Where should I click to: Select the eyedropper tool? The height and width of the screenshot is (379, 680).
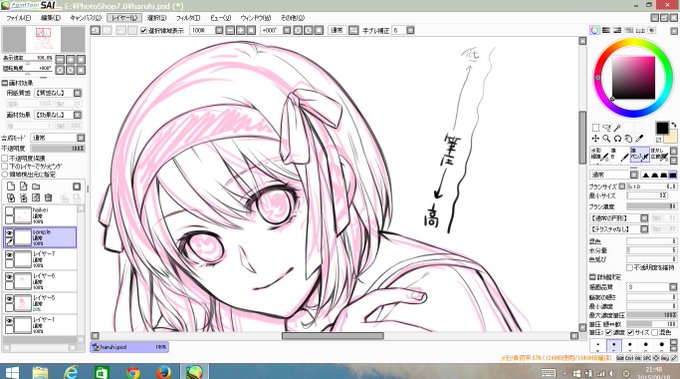click(639, 139)
